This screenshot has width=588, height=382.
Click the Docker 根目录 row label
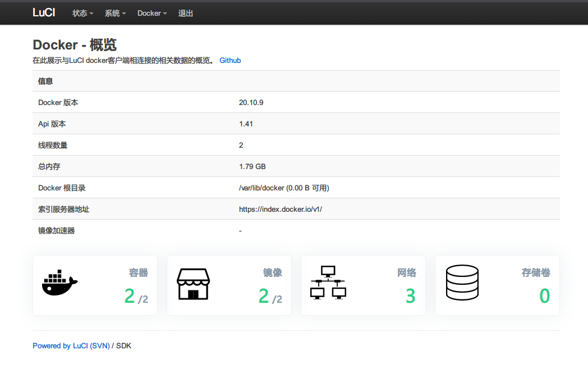[x=62, y=188]
